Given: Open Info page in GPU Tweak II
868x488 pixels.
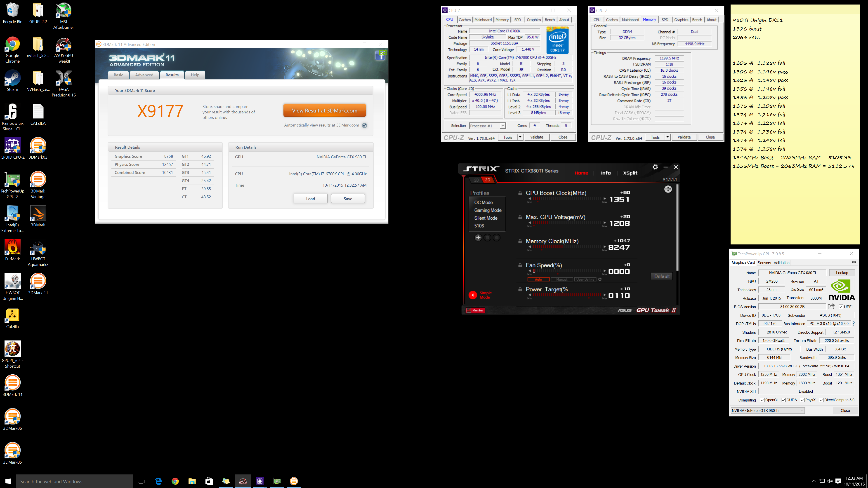Looking at the screenshot, I should coord(606,173).
